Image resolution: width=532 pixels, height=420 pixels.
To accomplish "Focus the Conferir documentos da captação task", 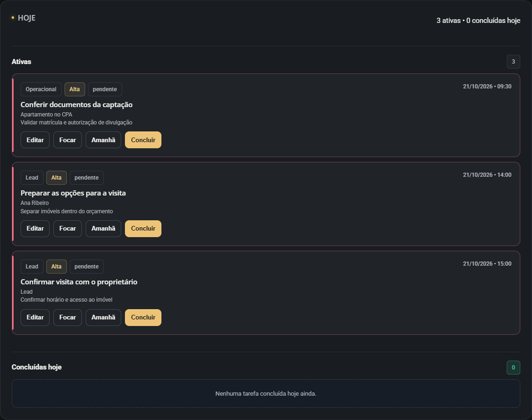I will [67, 140].
